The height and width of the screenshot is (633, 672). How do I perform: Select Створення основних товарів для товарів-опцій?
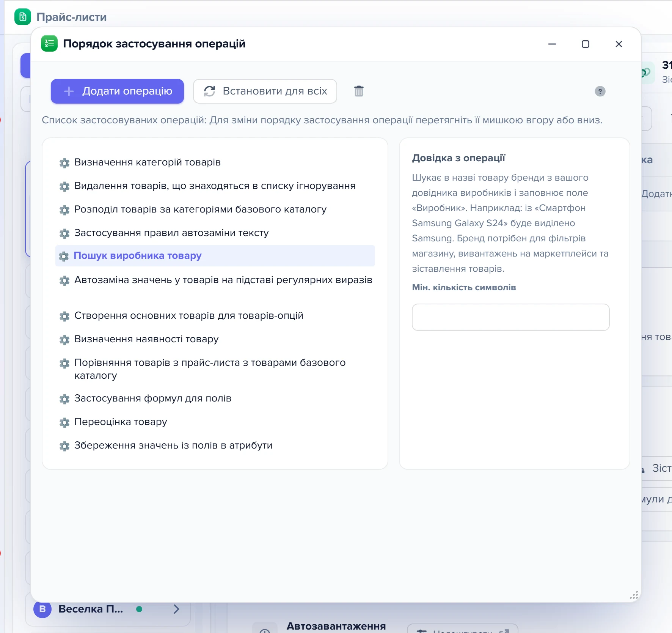click(x=215, y=316)
